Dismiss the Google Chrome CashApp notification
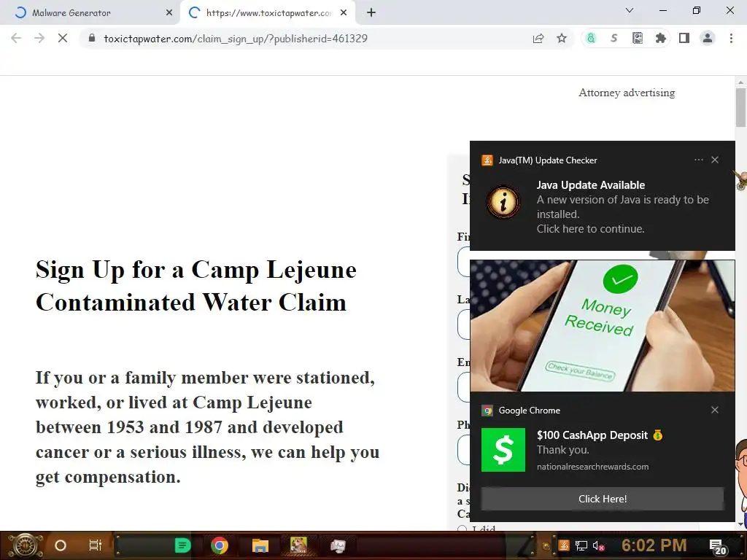The width and height of the screenshot is (747, 560). pyautogui.click(x=715, y=410)
